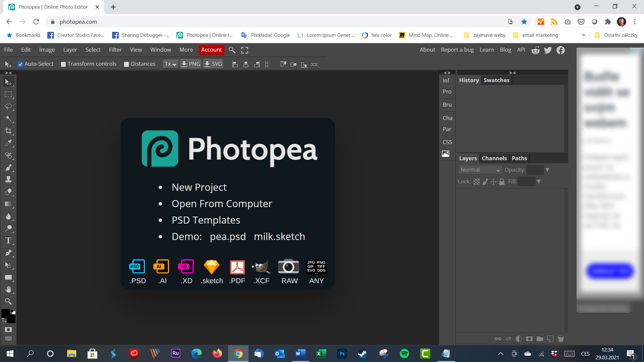Collapse the History panel arrows

(513, 73)
